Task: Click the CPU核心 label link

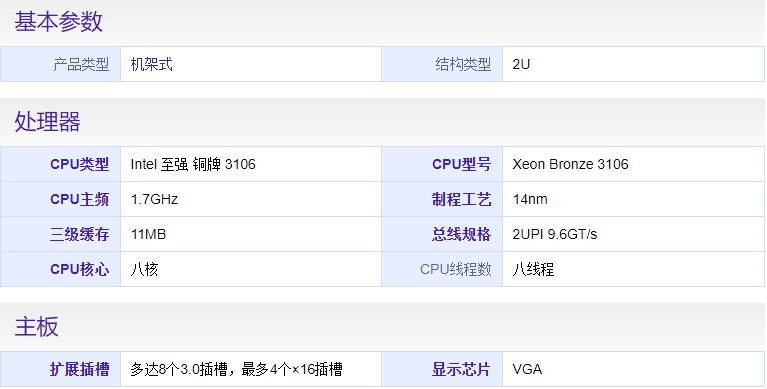Action: point(80,269)
